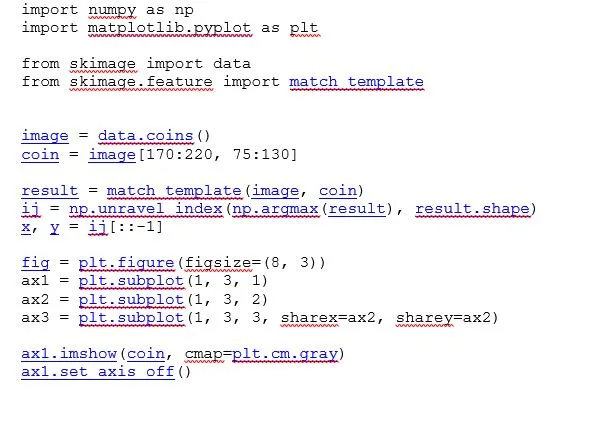Place cursor in figsize parameter text

[218, 263]
